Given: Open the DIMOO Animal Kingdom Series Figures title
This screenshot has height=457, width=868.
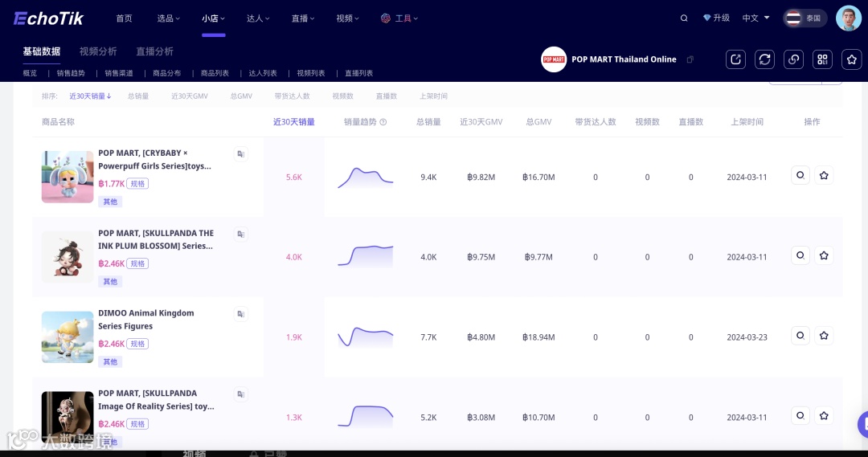Looking at the screenshot, I should pos(146,319).
